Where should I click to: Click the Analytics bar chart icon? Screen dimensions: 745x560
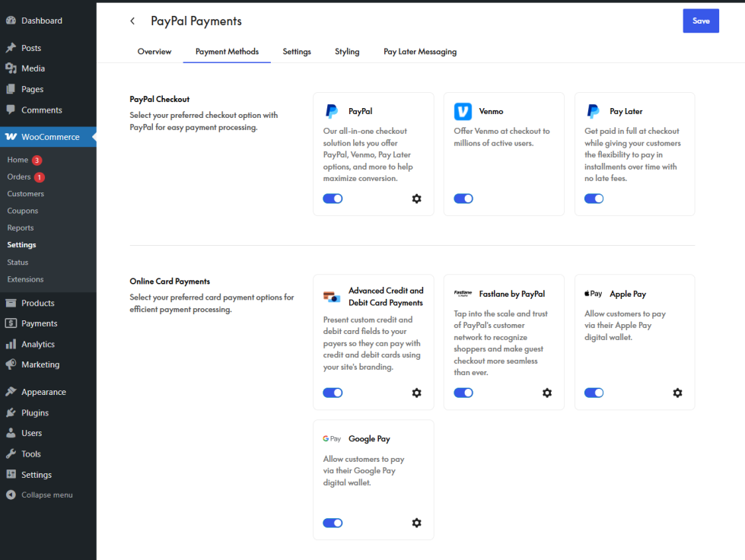[11, 344]
